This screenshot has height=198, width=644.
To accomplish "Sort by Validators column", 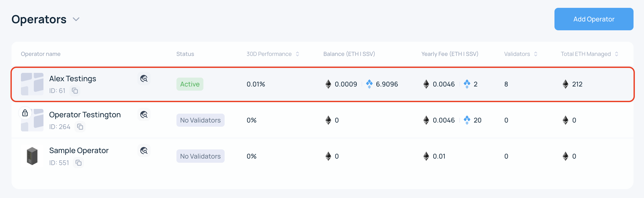I will click(536, 54).
